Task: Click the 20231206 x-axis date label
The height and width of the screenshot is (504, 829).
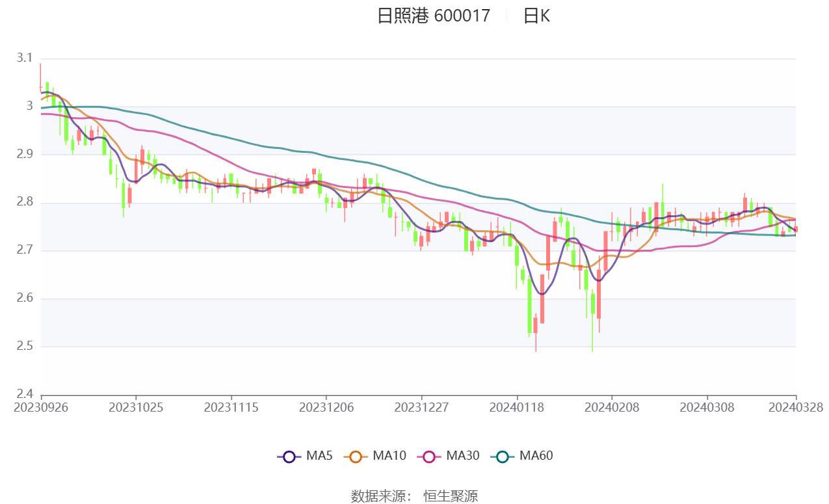Action: [326, 407]
